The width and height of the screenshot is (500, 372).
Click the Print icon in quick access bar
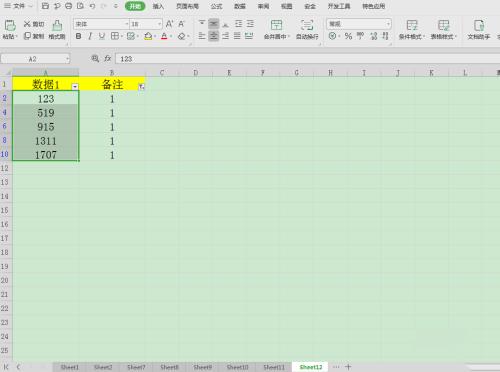68,6
